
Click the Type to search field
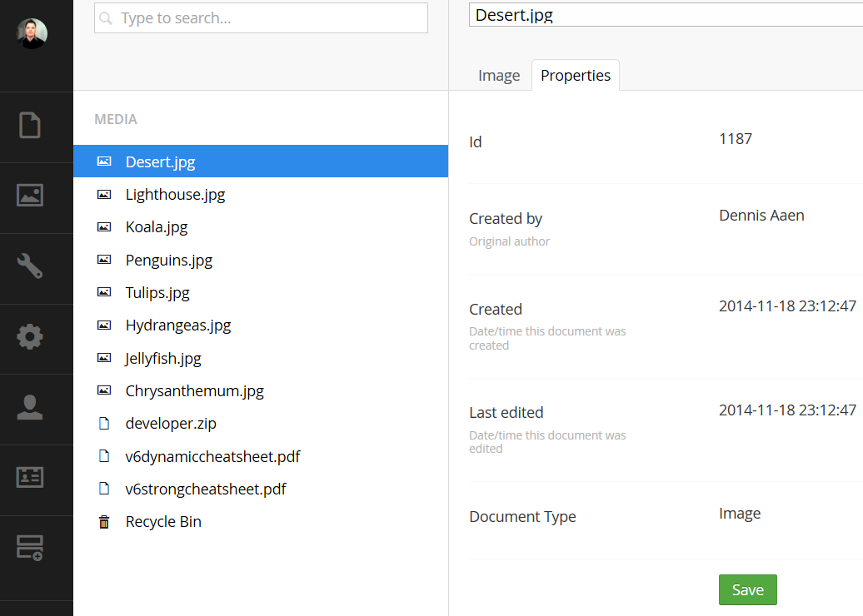pos(261,18)
